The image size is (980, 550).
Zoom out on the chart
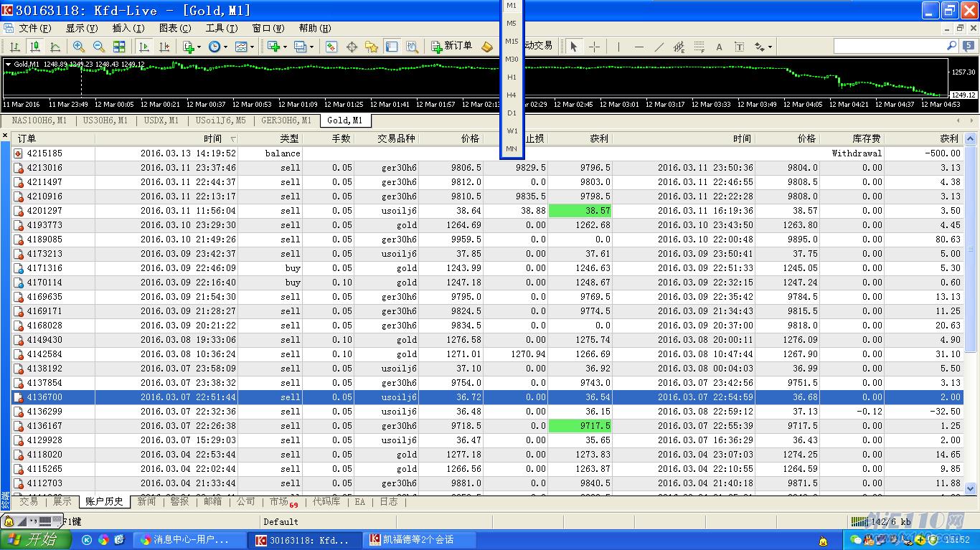click(x=99, y=47)
